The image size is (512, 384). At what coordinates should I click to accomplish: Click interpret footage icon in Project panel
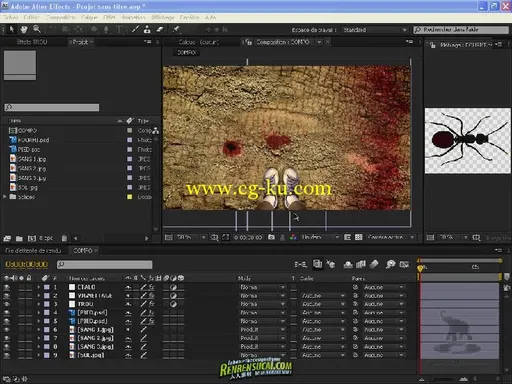tap(7, 238)
